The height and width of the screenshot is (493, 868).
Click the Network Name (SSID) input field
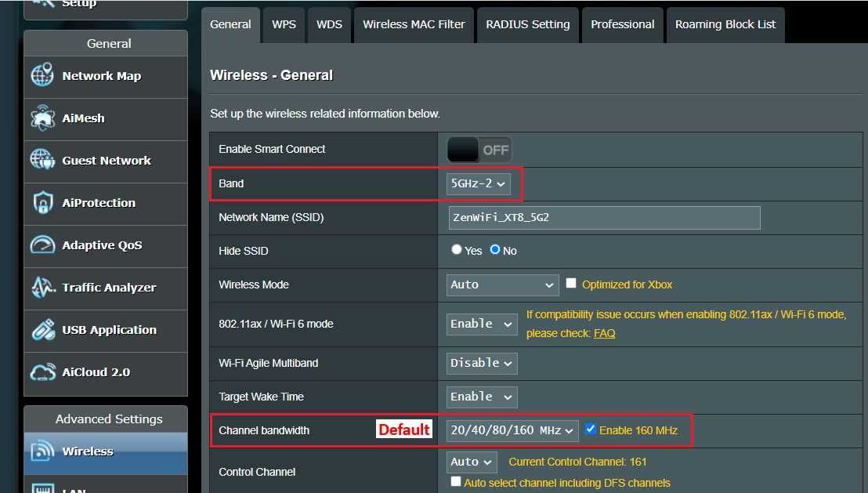click(605, 218)
